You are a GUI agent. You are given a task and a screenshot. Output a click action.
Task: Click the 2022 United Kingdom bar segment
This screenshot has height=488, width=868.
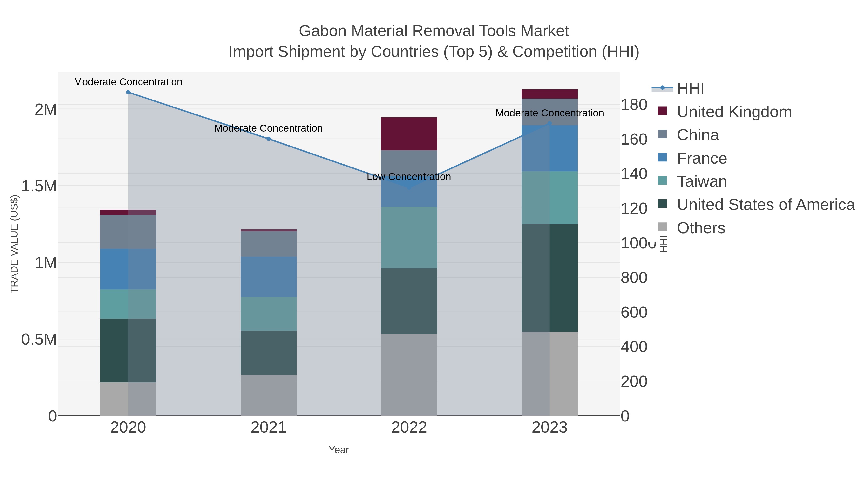409,134
